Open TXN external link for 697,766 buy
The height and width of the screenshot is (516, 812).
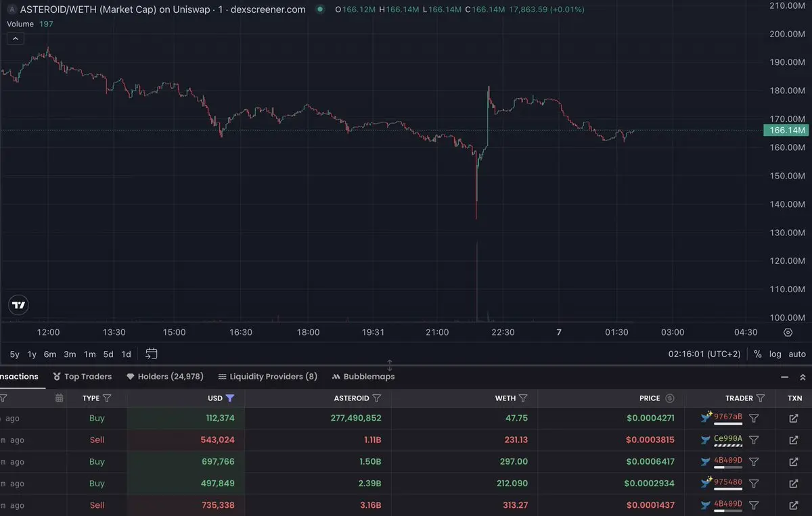pos(794,462)
